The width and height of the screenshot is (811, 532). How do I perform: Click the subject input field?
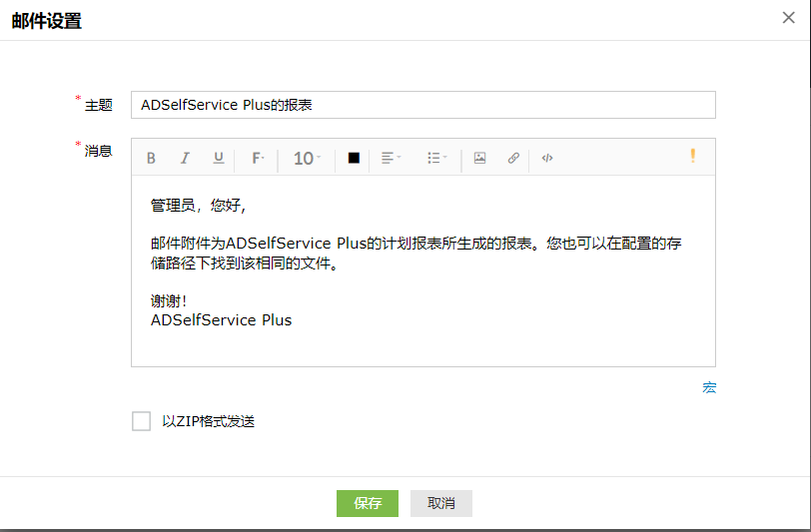point(423,105)
